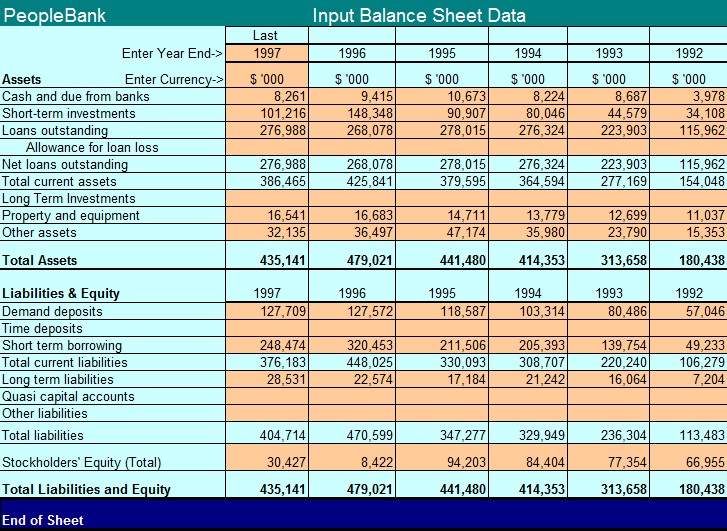Click the 1997 Enter Year End input cell
Image resolution: width=727 pixels, height=531 pixels.
pyautogui.click(x=265, y=54)
